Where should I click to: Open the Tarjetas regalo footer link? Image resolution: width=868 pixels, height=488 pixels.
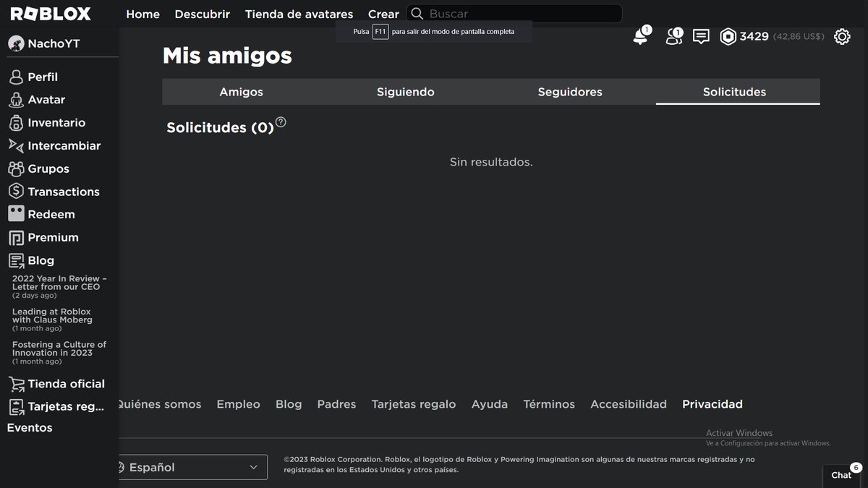[x=414, y=404]
